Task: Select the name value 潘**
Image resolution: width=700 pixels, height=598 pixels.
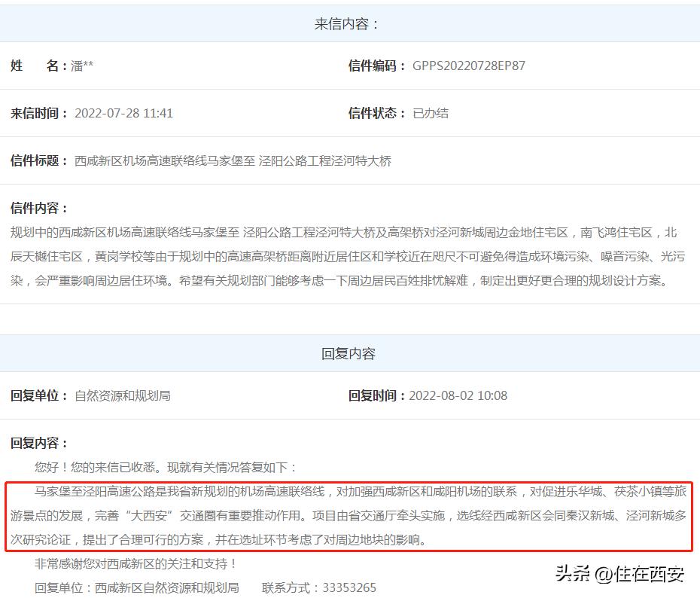Action: tap(82, 66)
